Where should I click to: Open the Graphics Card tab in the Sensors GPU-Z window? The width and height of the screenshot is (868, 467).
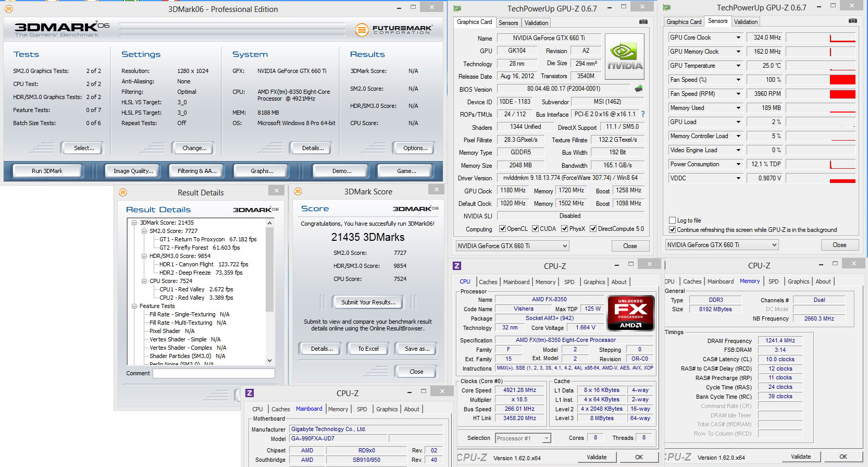684,22
